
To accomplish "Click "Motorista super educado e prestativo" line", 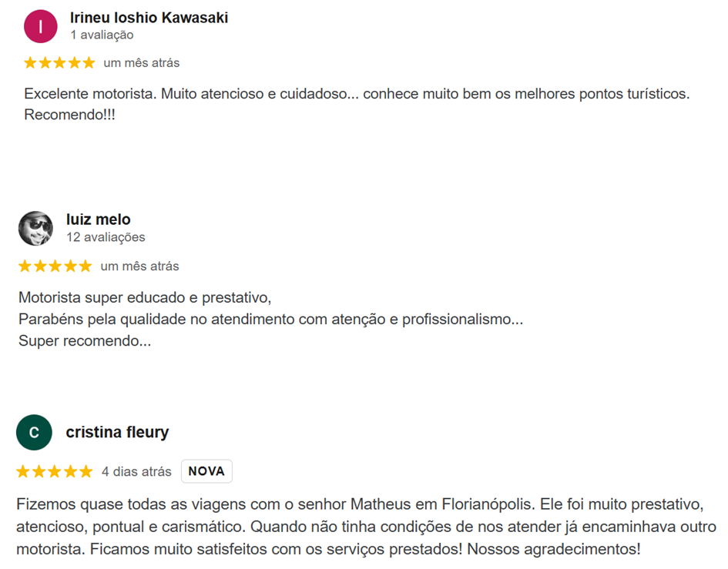I will coord(145,297).
